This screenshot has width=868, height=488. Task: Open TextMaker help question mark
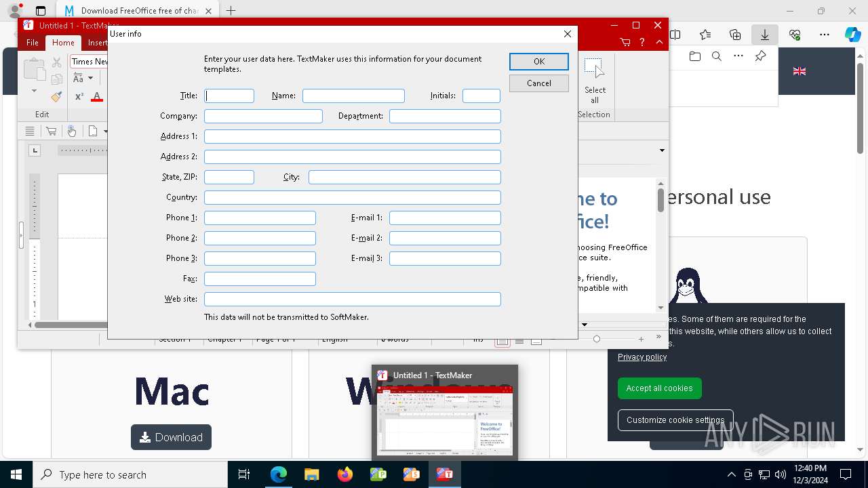pyautogui.click(x=642, y=42)
